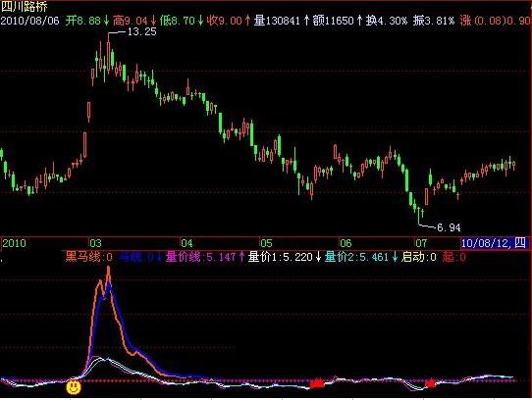Click the 启动 indicator label
Image resolution: width=532 pixels, height=400 pixels.
coord(419,257)
